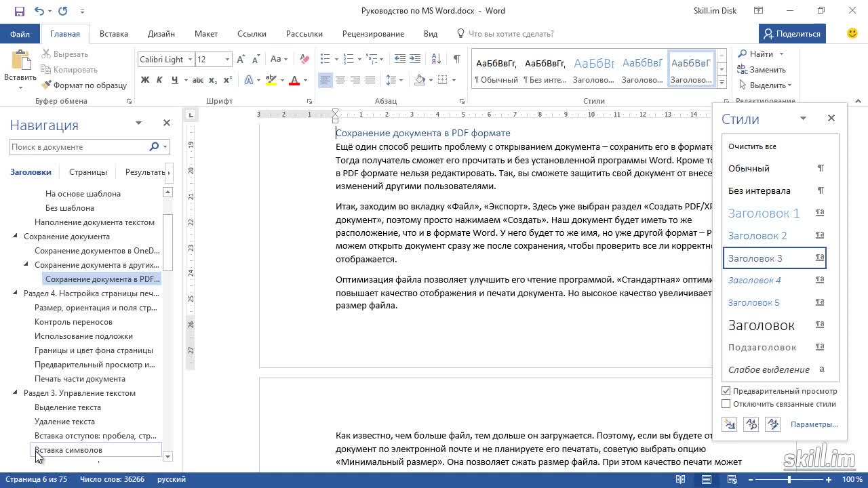Click the zoom slider handle in status bar
Image resolution: width=868 pixels, height=488 pixels.
[x=789, y=480]
